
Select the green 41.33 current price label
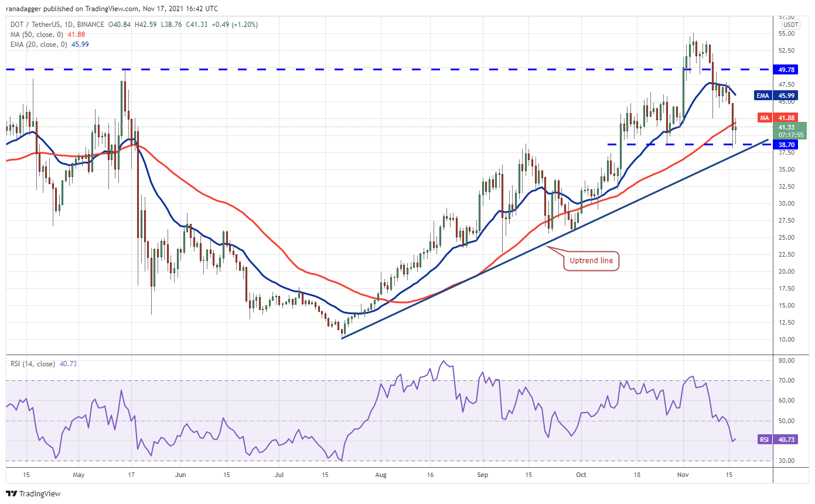(x=787, y=127)
